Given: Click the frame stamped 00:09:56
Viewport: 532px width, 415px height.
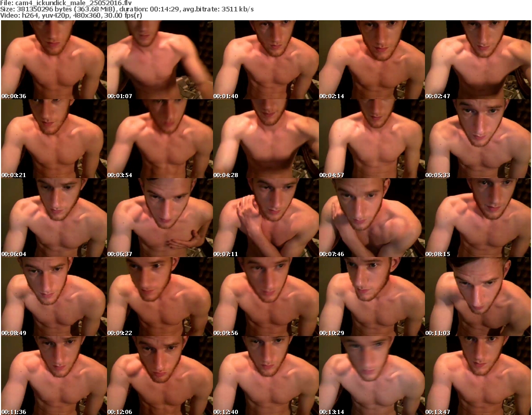Looking at the screenshot, I should 266,297.
